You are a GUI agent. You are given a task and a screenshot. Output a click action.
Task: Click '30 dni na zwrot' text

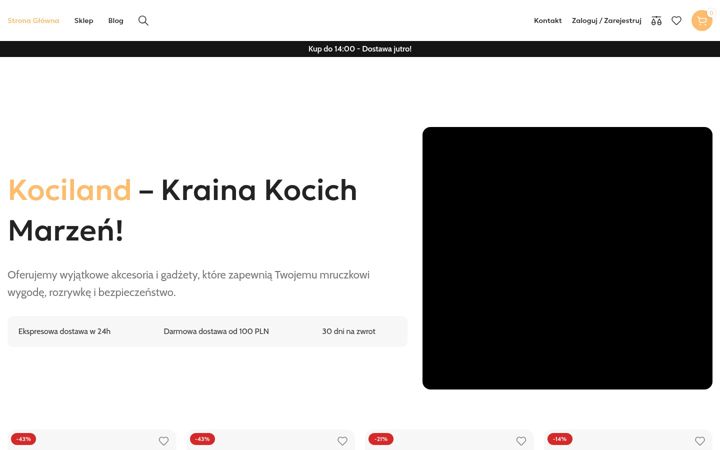(349, 331)
